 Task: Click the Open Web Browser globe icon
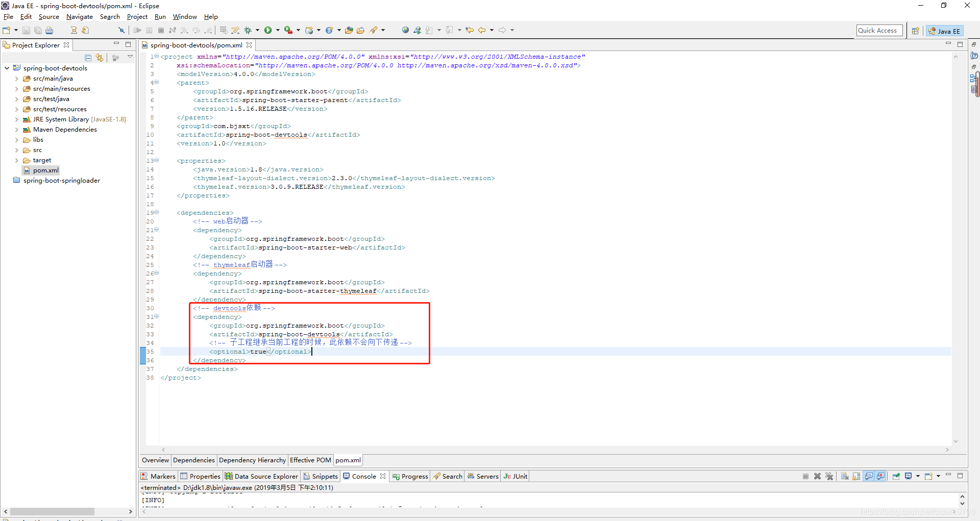tap(405, 30)
